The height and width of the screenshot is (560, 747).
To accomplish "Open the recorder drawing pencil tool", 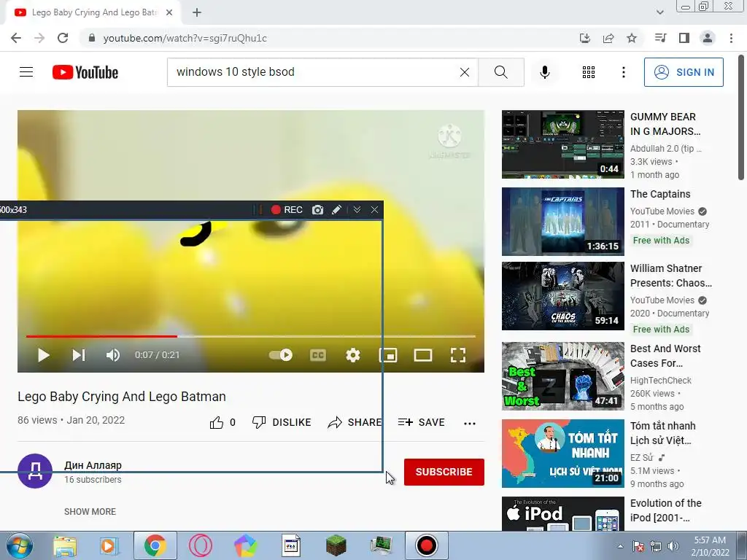I will pos(336,210).
